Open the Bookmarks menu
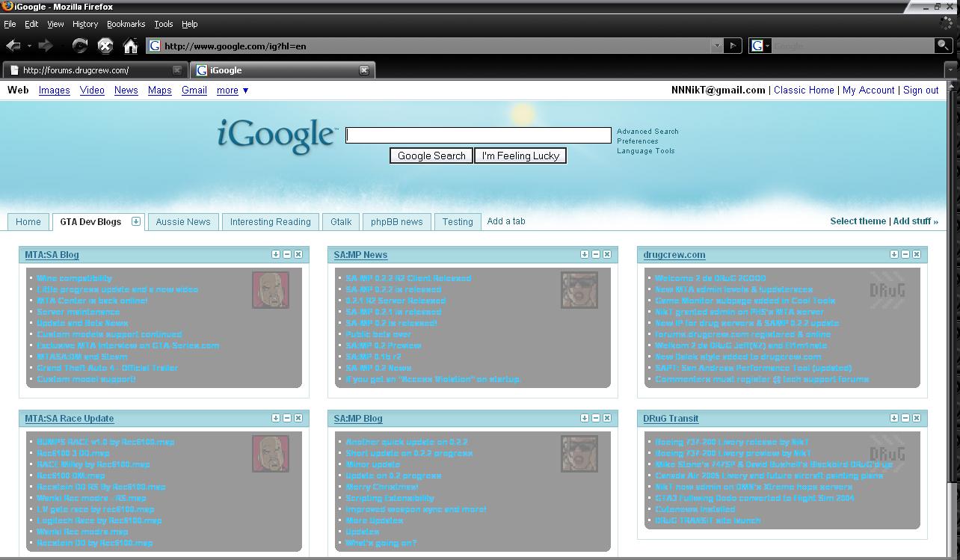 126,24
